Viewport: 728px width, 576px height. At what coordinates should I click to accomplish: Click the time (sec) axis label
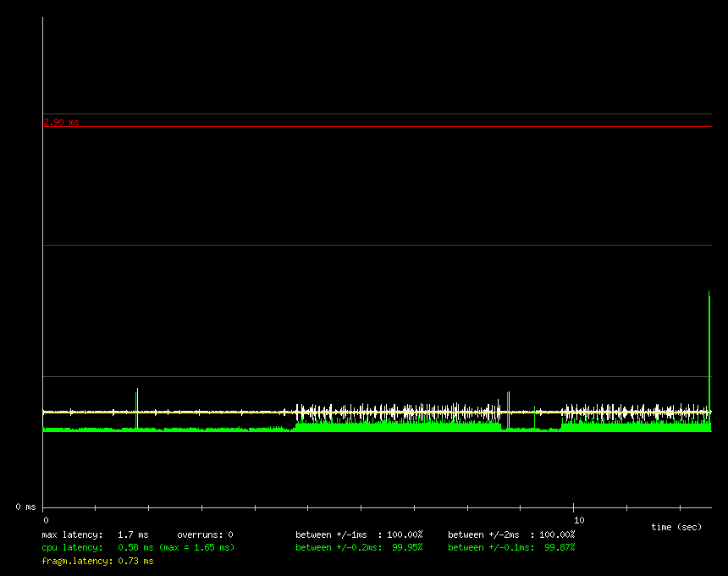coord(676,527)
